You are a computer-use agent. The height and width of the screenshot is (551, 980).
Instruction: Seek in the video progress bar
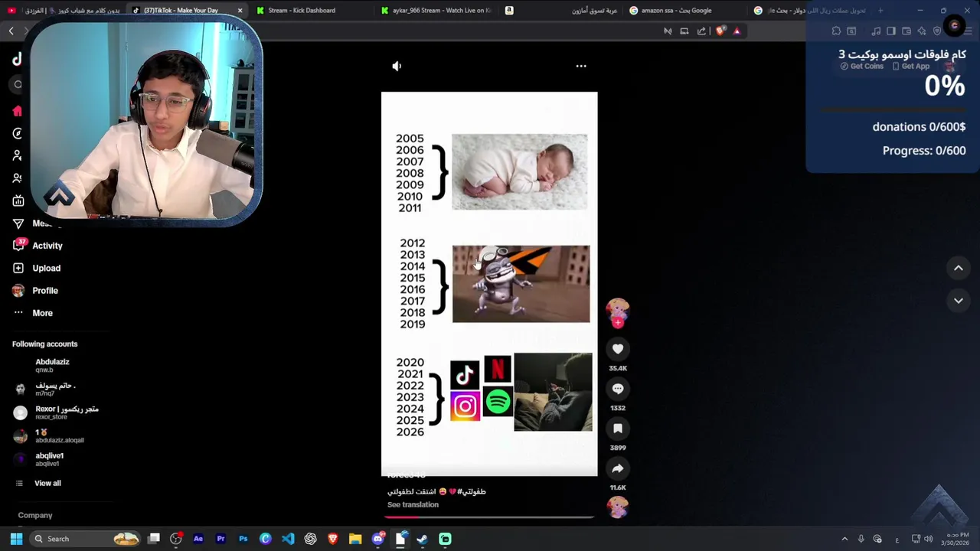tap(489, 517)
